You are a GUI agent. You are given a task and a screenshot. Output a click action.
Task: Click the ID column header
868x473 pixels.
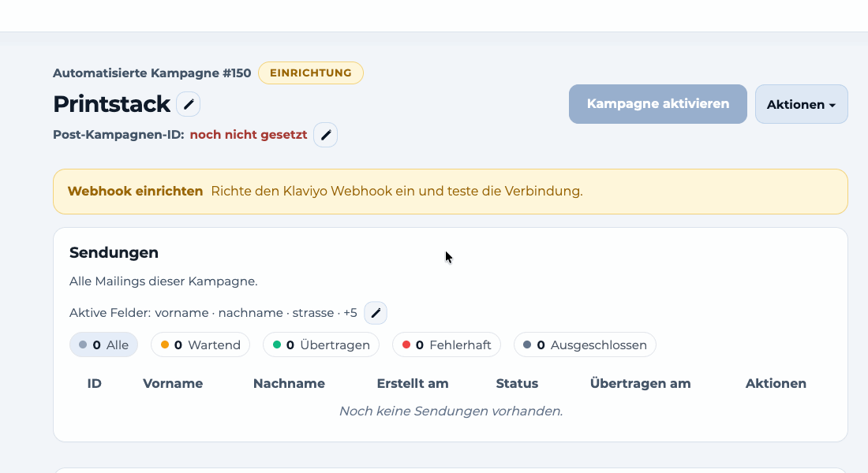(94, 383)
